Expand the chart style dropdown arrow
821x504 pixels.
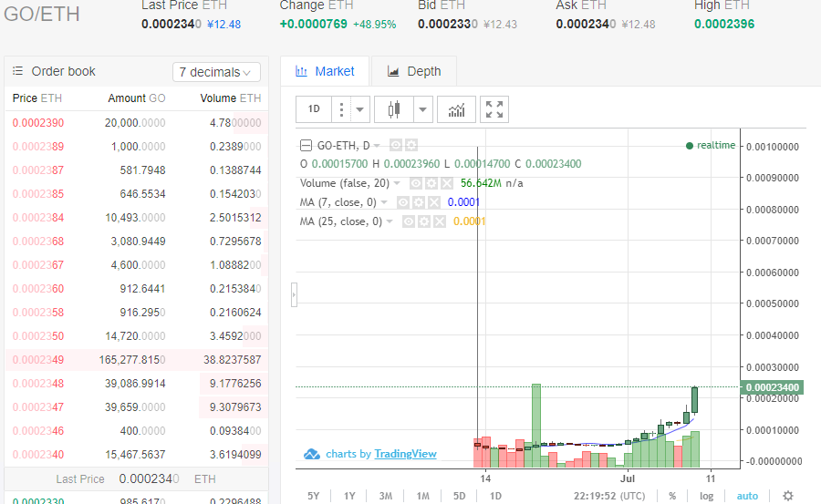click(x=422, y=109)
